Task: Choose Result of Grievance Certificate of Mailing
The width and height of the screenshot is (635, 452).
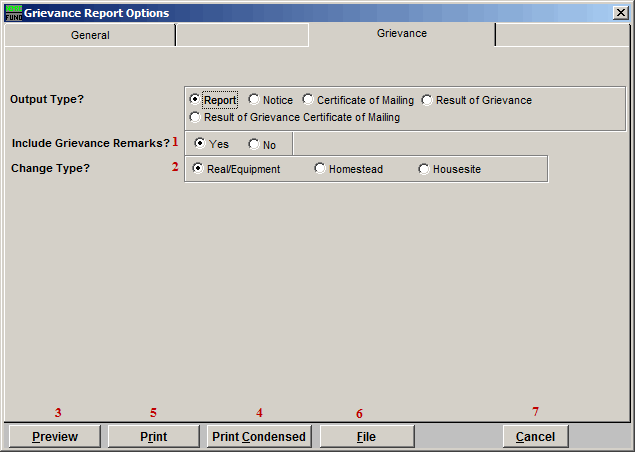Action: pyautogui.click(x=195, y=117)
